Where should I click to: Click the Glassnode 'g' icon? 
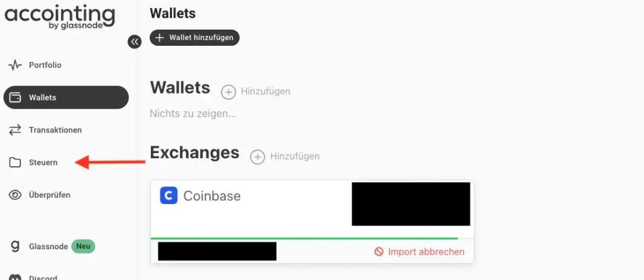click(15, 246)
